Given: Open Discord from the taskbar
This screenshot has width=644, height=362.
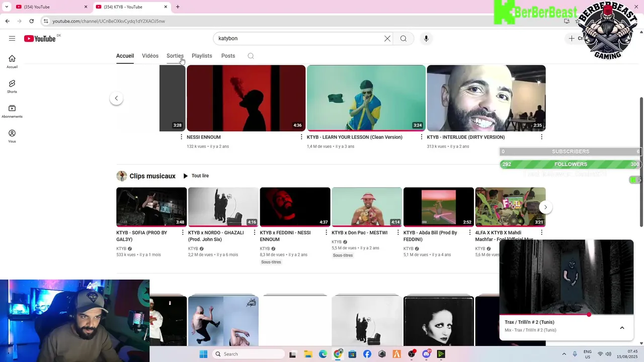Looking at the screenshot, I should coord(427,354).
